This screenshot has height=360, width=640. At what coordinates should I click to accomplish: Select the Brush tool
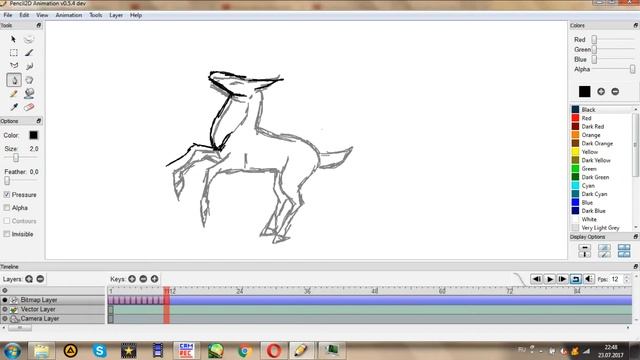click(x=29, y=53)
